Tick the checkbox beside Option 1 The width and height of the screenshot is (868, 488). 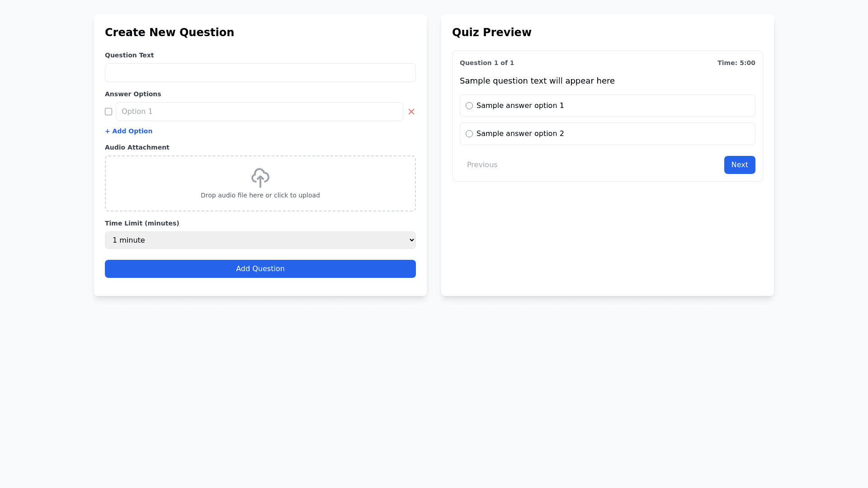[108, 112]
